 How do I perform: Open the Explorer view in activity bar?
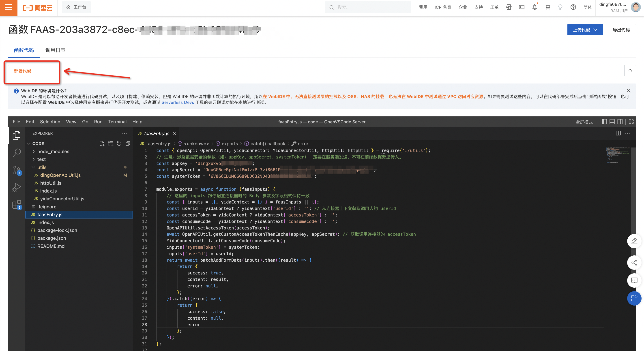[x=17, y=135]
